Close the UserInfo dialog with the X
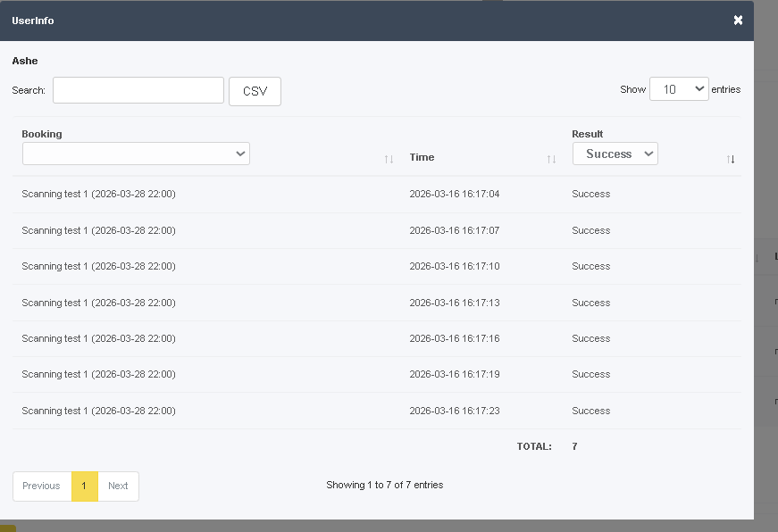The image size is (778, 532). pos(738,20)
